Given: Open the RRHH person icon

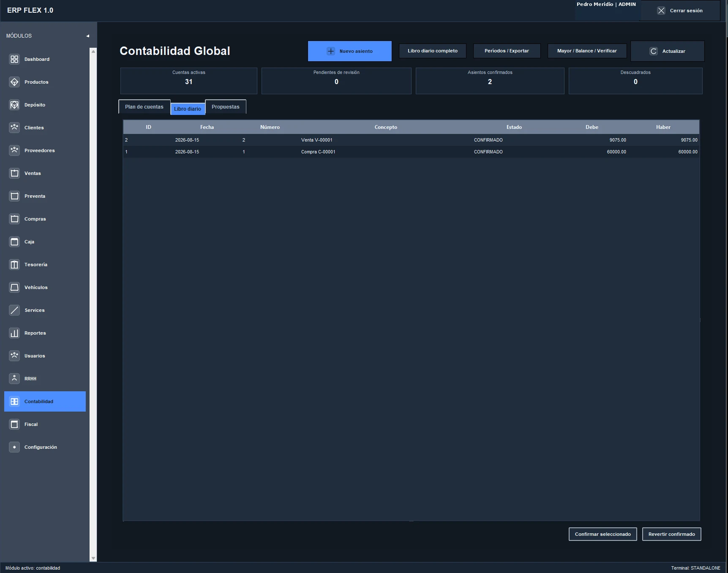Looking at the screenshot, I should tap(14, 379).
